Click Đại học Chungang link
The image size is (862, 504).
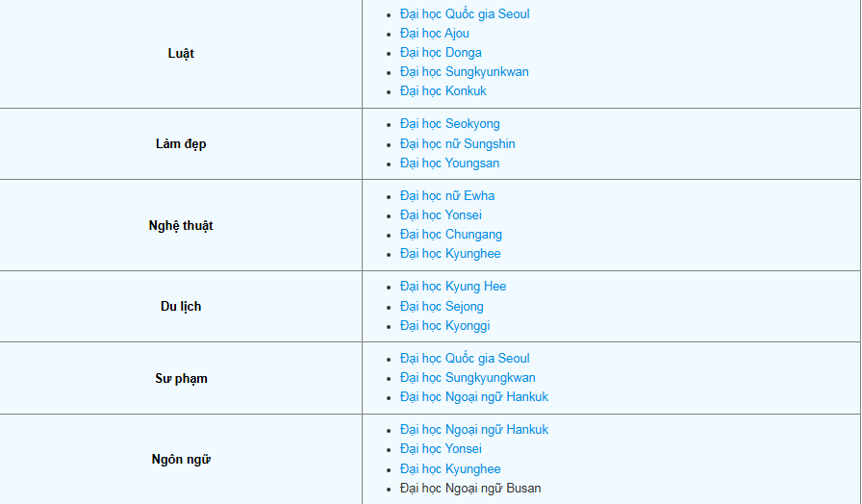[x=450, y=235]
